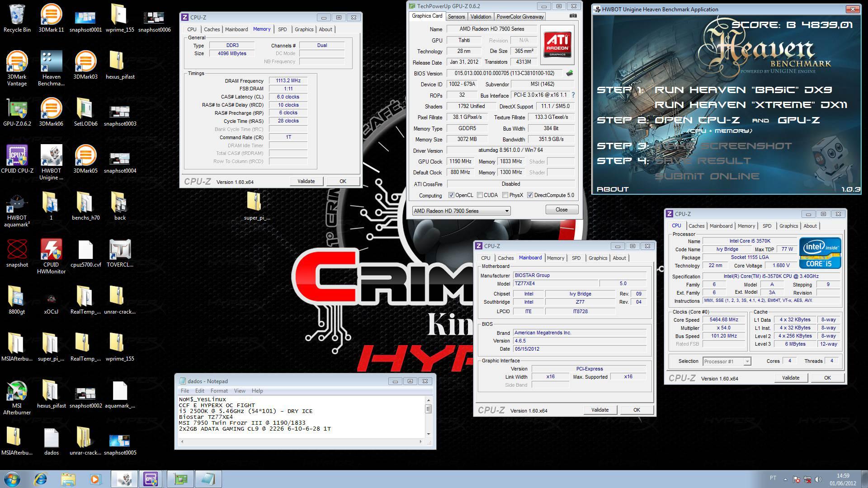This screenshot has width=868, height=488.
Task: Click the Close button in GPU-Z
Action: coord(561,210)
